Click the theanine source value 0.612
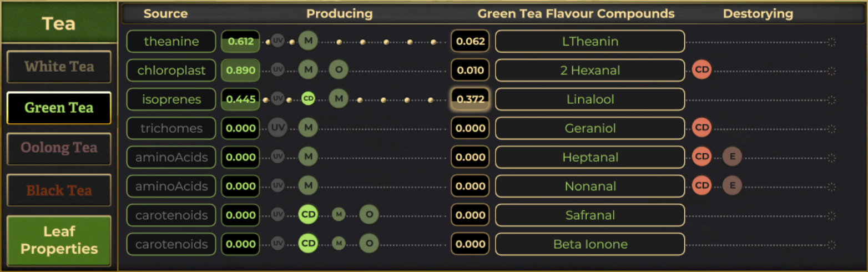 (x=241, y=42)
